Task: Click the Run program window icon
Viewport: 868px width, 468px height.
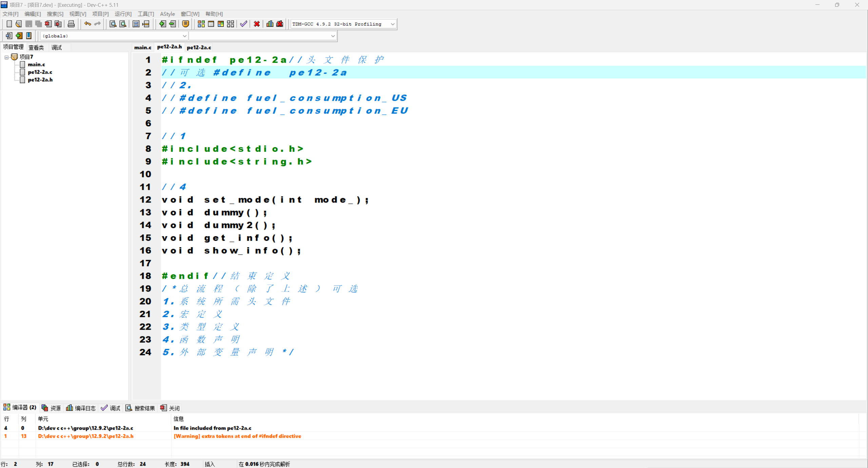Action: (x=211, y=24)
